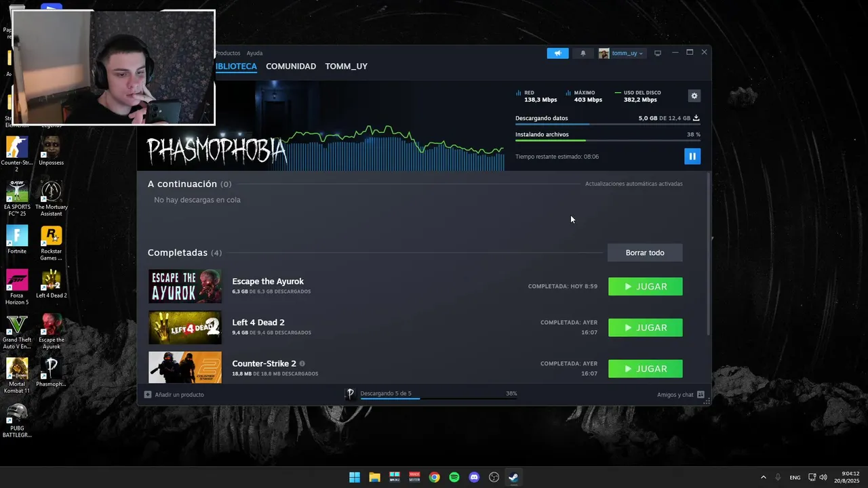Open File Explorer from taskbar
Image resolution: width=868 pixels, height=488 pixels.
point(374,477)
